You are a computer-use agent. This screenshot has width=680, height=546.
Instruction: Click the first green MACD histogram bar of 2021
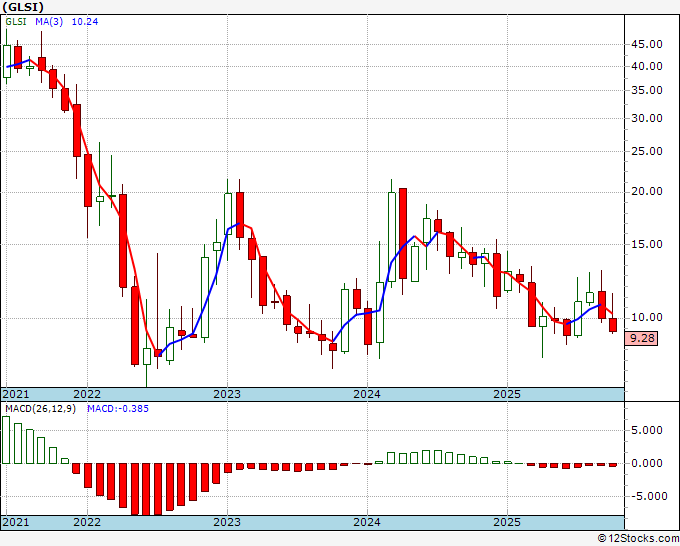6,440
